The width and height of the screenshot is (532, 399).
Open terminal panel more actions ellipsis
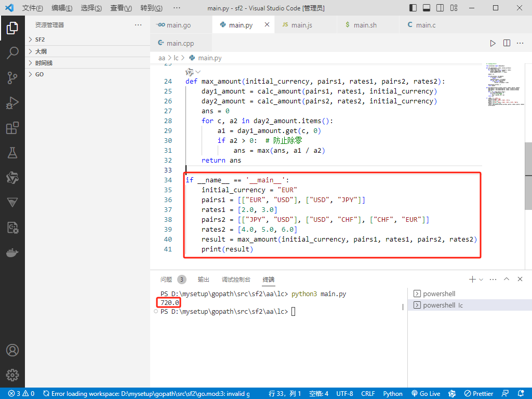493,279
